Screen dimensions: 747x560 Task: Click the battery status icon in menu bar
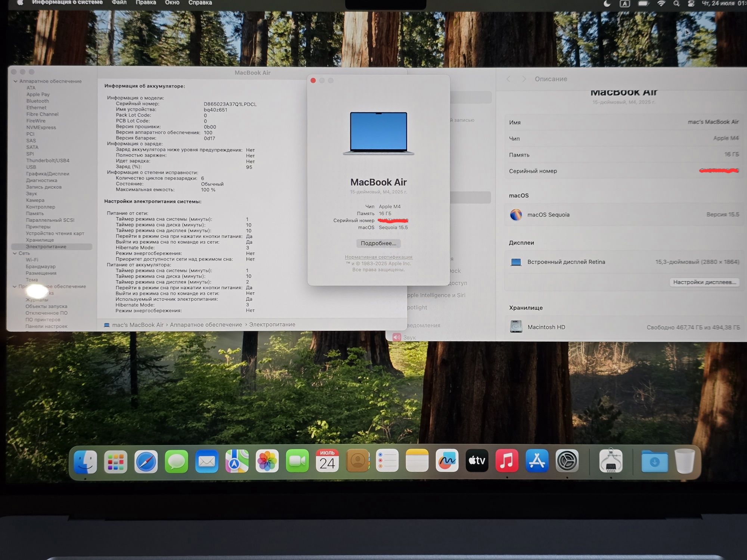tap(643, 3)
